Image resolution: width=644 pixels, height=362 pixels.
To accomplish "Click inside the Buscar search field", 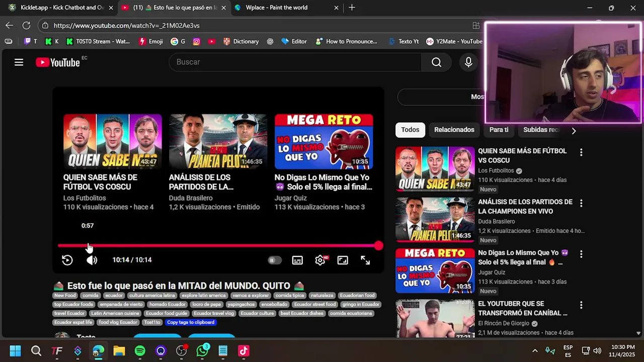I will (295, 62).
